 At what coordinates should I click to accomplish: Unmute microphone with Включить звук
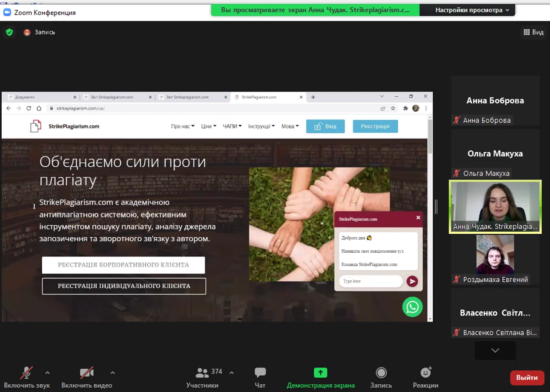click(x=27, y=378)
